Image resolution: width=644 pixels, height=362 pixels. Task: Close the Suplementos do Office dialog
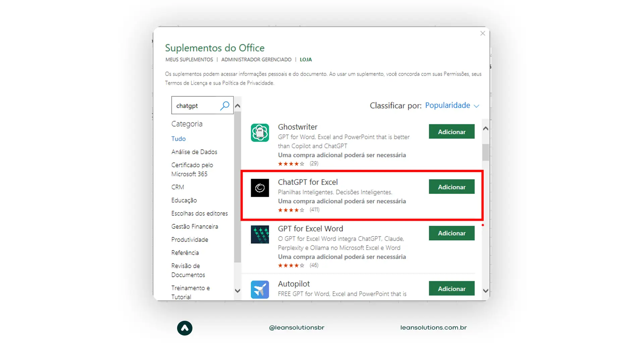pos(482,34)
